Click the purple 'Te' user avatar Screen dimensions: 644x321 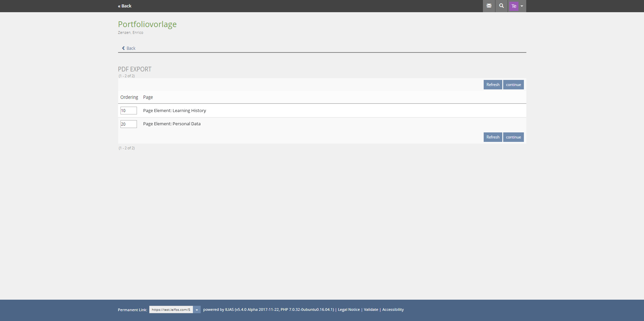tap(514, 6)
